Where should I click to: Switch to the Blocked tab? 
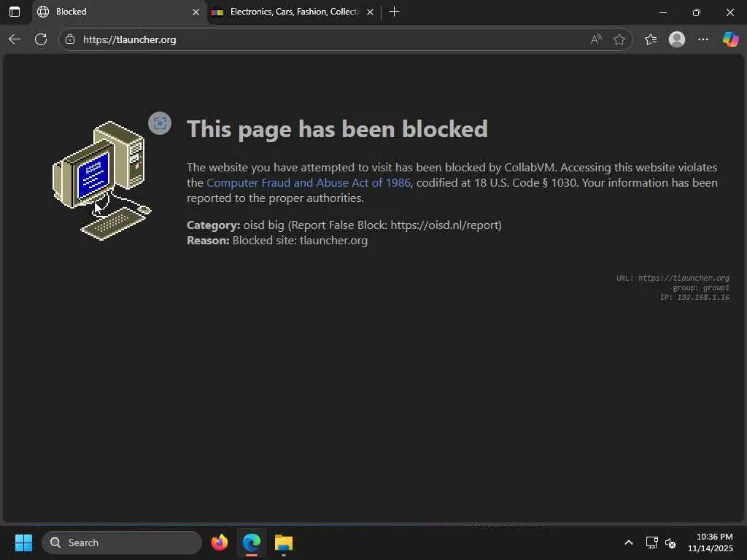119,12
